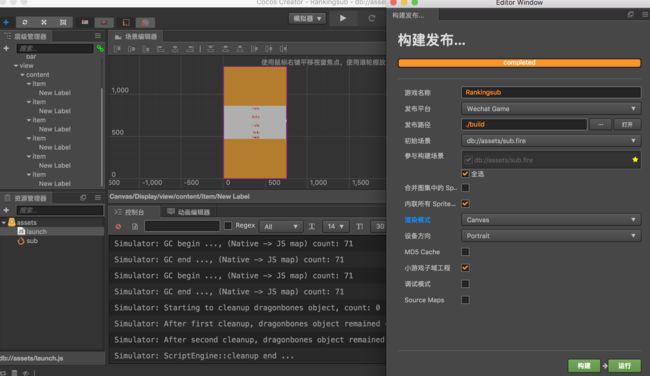
Task: Select the assets manager panel tab
Action: [26, 198]
